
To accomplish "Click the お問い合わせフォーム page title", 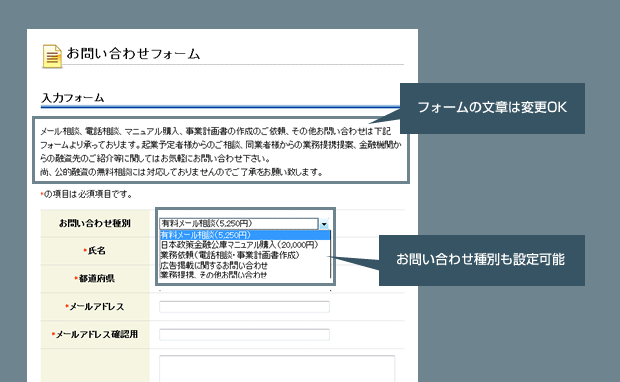I will (133, 53).
